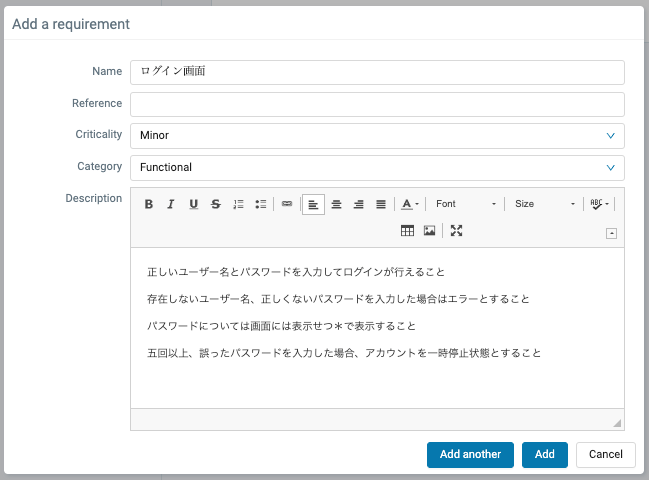Insert a bulleted list
The image size is (649, 480).
coord(261,204)
